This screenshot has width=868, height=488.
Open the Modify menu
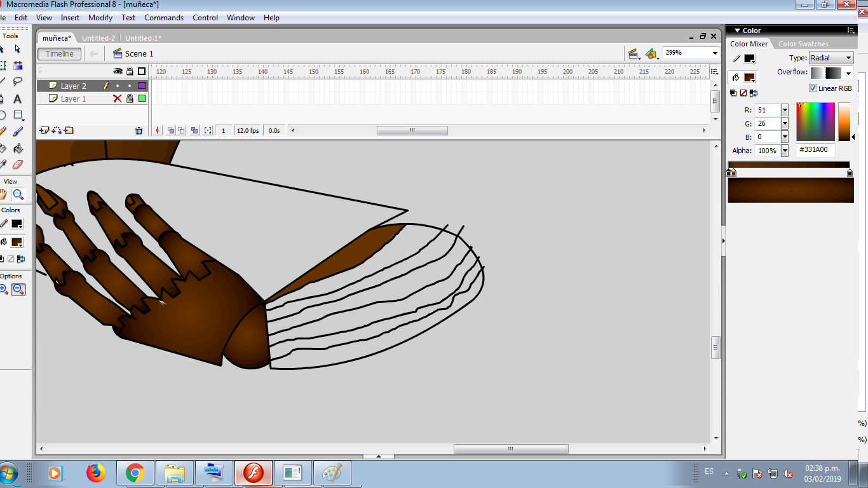pos(100,18)
